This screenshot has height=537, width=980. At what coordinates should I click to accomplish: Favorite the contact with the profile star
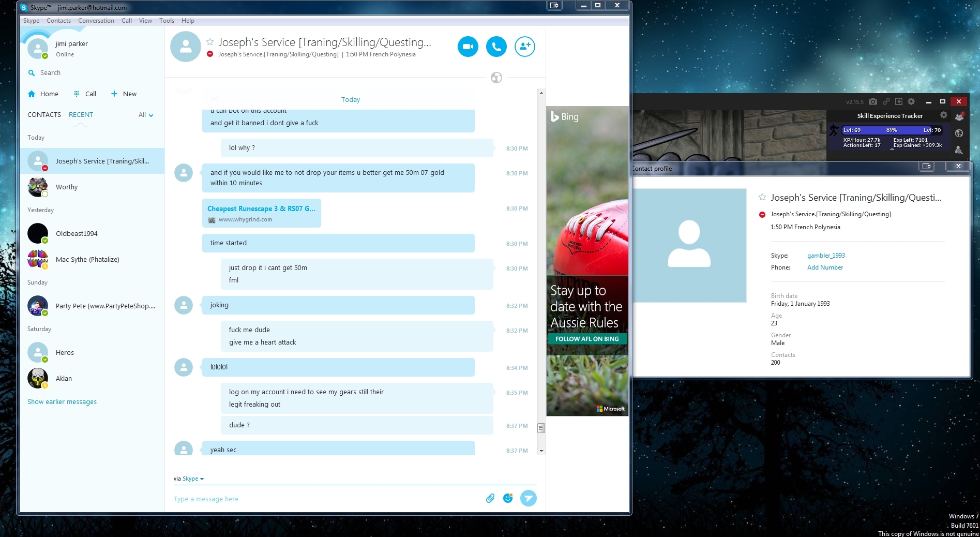[762, 197]
